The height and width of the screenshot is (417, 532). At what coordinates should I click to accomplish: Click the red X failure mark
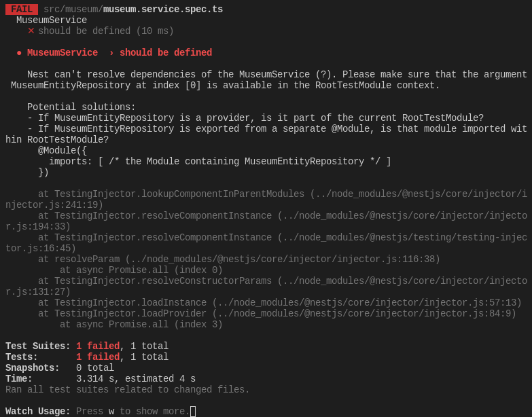[x=31, y=31]
